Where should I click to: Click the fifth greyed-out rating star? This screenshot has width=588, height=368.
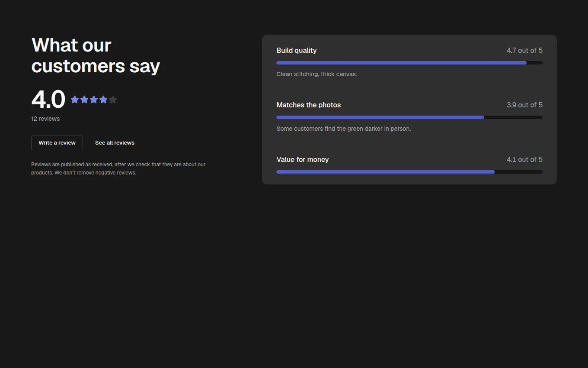(x=113, y=100)
